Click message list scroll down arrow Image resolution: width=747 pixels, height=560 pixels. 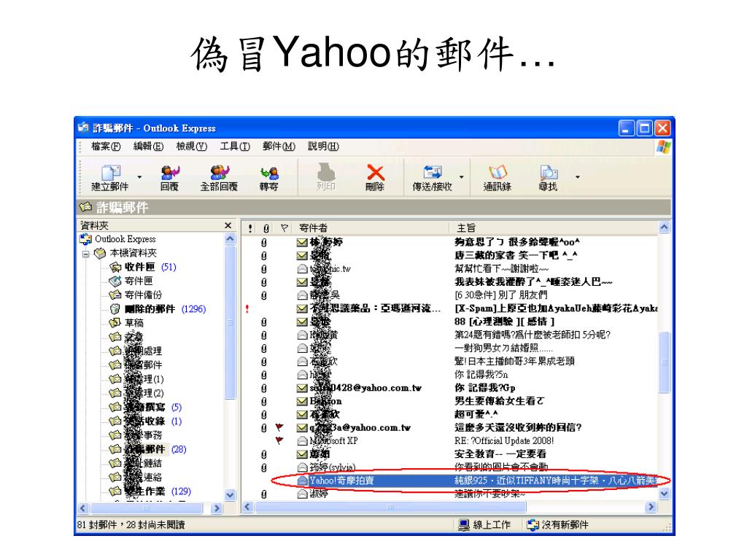point(664,494)
